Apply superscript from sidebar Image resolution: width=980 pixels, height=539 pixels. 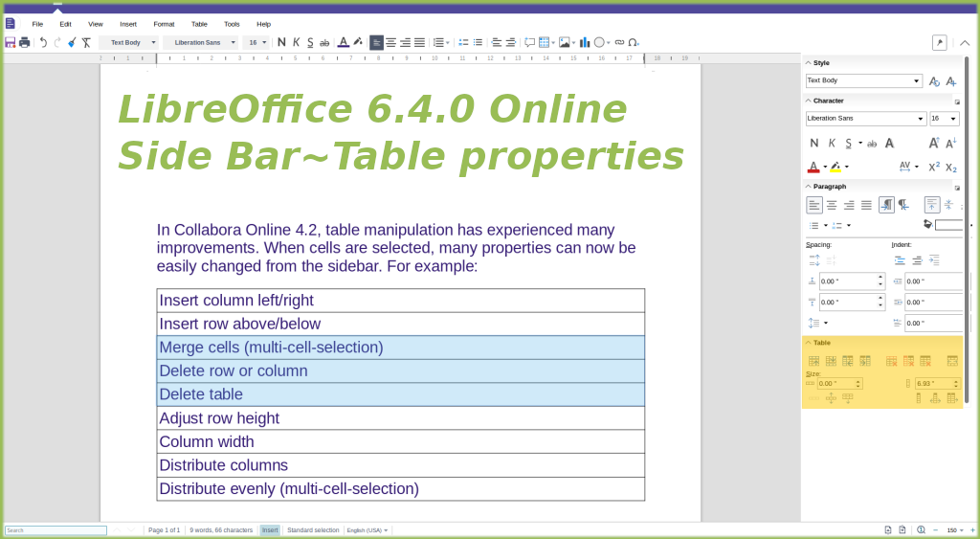coord(934,167)
